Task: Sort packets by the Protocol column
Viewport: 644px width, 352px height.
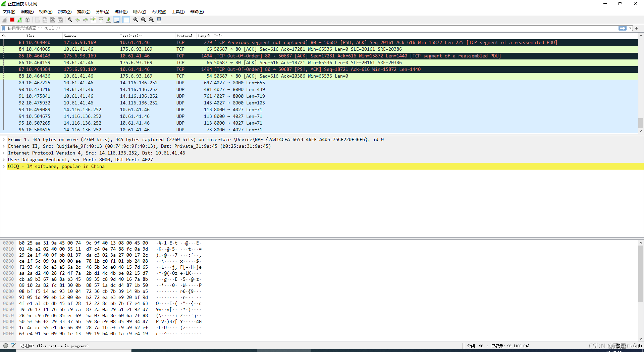Action: [184, 36]
